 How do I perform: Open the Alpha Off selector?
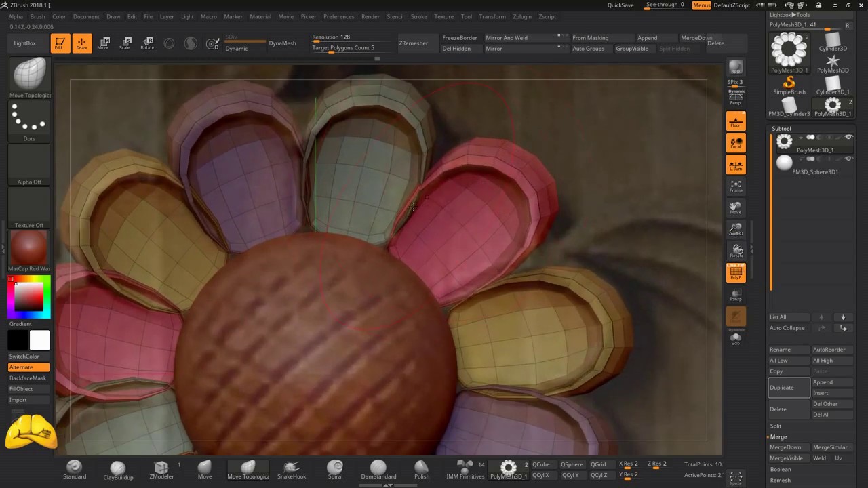pos(29,165)
